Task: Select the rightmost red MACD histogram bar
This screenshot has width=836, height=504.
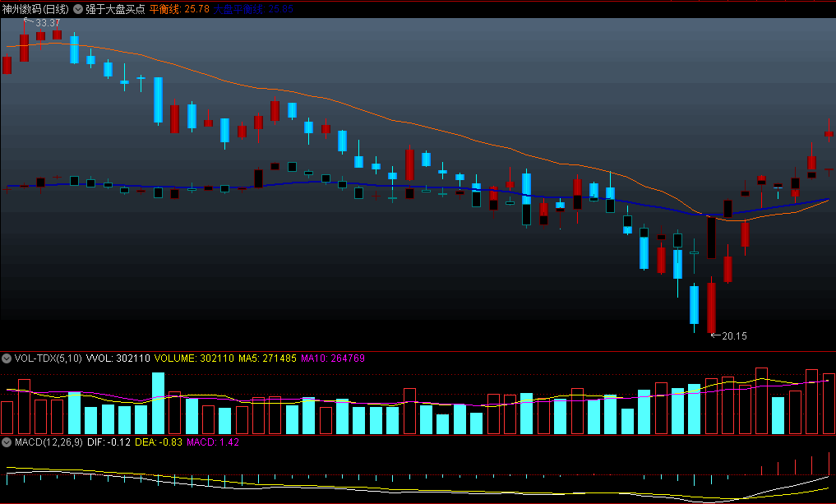Action: [829, 464]
